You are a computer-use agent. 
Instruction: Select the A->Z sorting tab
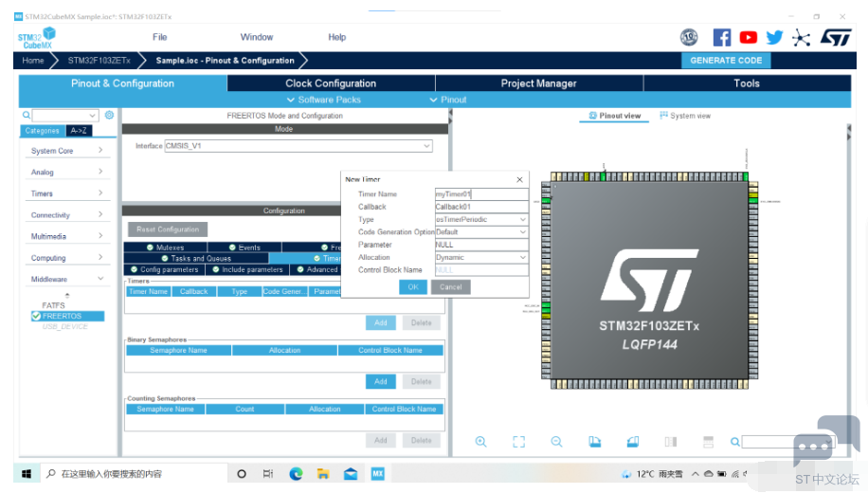coord(79,131)
